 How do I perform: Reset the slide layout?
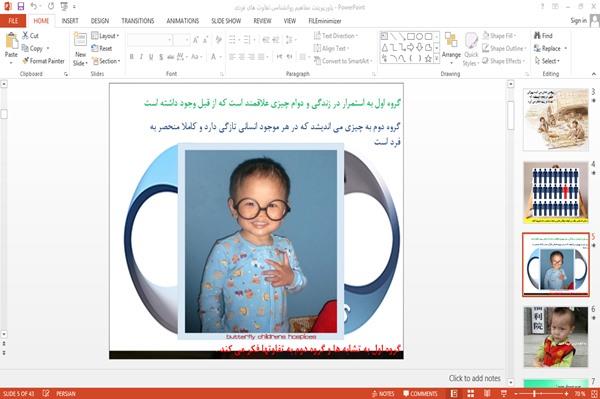102,48
